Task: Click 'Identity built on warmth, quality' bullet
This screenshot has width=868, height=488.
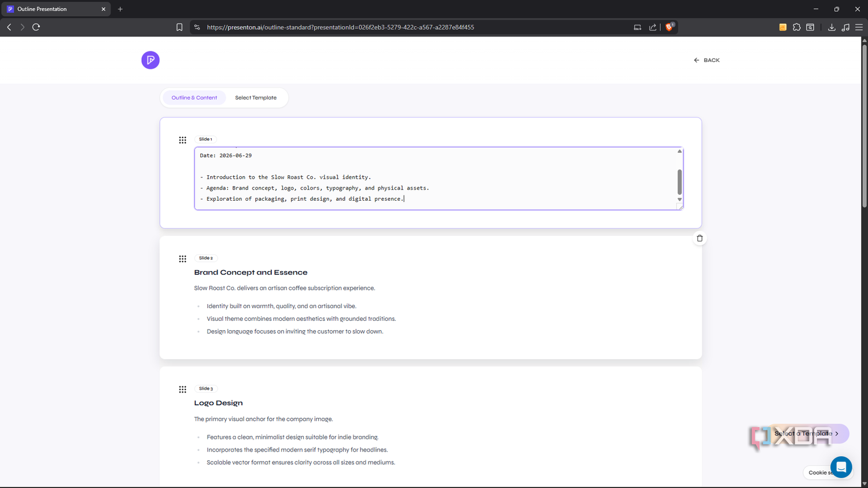Action: [x=281, y=306]
